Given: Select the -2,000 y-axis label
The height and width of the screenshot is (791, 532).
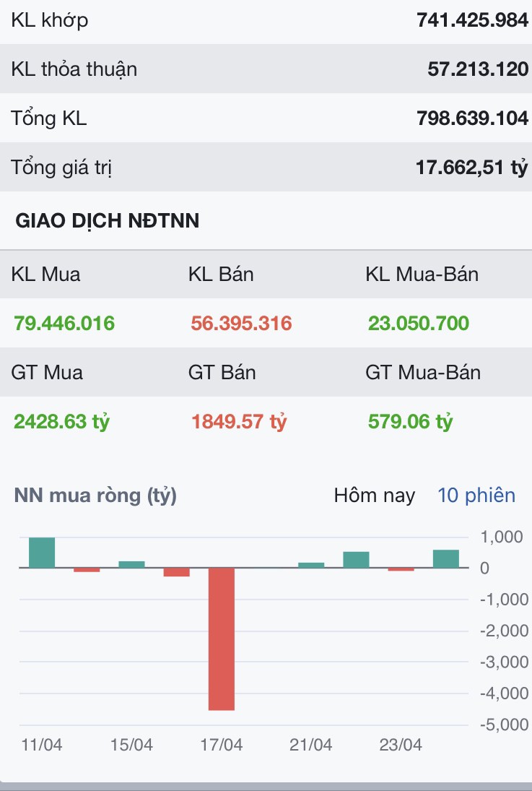Looking at the screenshot, I should pos(505,631).
